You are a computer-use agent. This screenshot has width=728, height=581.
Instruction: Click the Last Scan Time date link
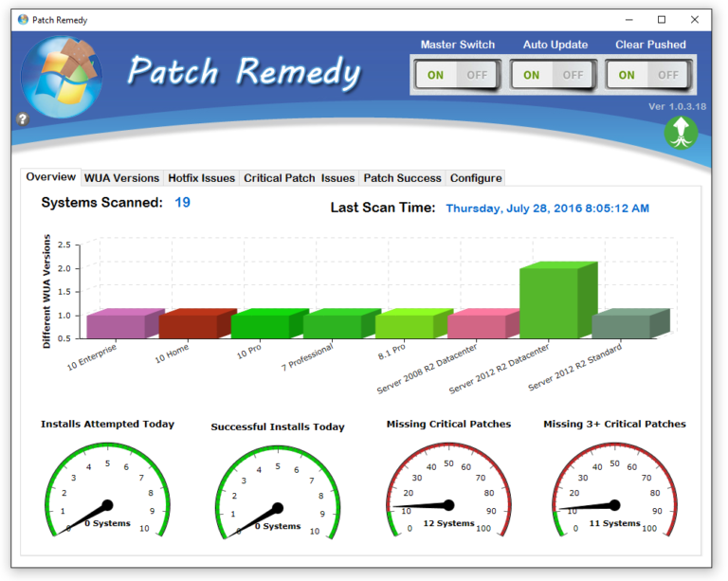[547, 209]
